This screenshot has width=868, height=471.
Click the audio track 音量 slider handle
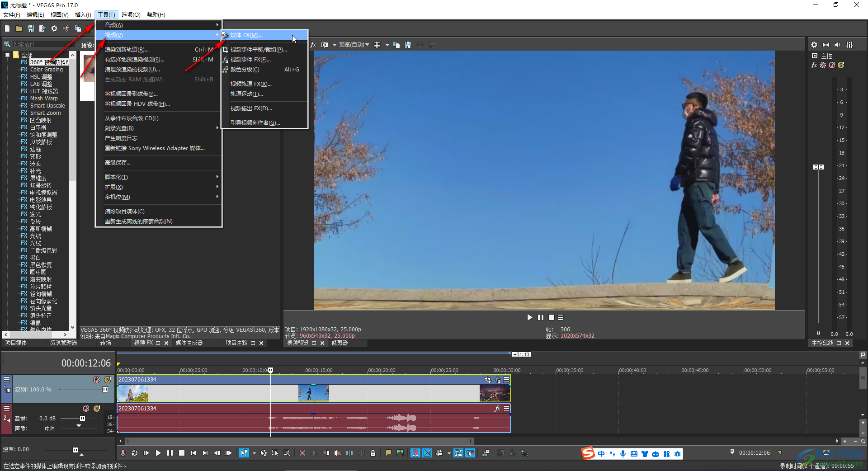82,419
